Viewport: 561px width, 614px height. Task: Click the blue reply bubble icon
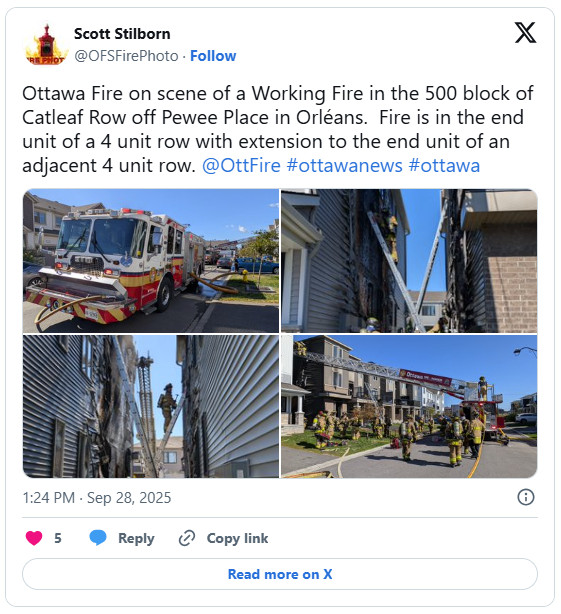coord(97,538)
